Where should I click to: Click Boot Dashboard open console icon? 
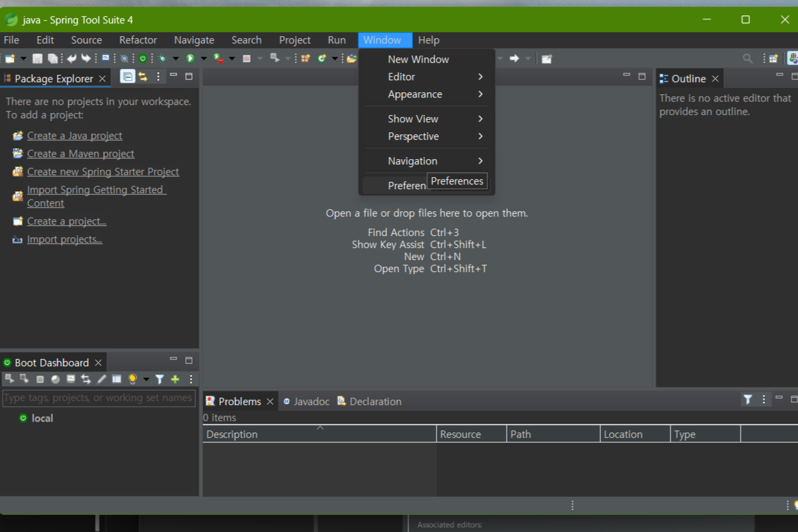(x=71, y=379)
